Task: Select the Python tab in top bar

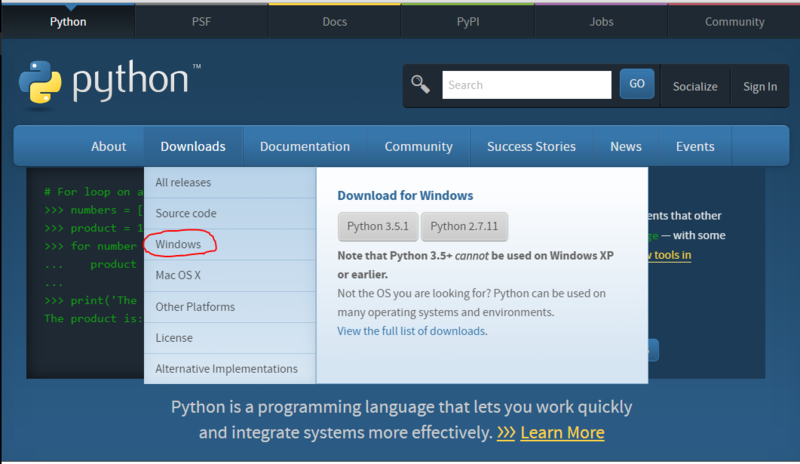Action: click(68, 21)
